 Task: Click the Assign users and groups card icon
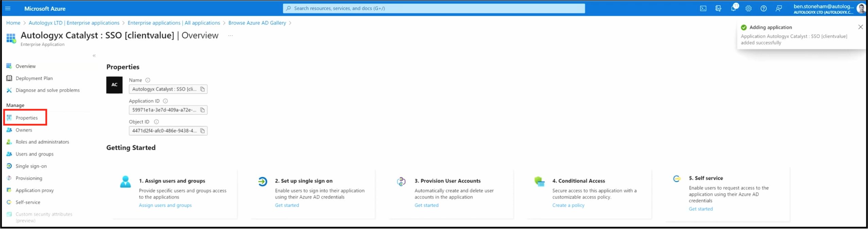point(126,182)
